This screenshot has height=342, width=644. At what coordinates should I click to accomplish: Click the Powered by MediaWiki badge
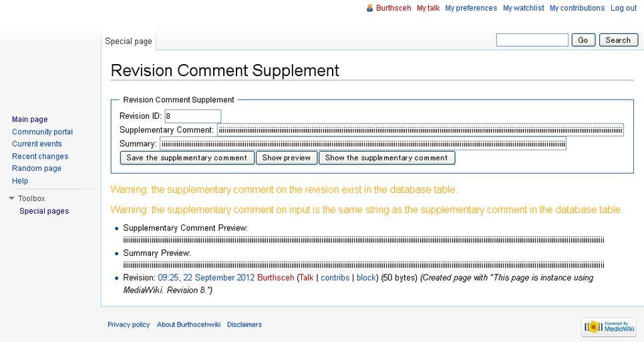tap(609, 327)
